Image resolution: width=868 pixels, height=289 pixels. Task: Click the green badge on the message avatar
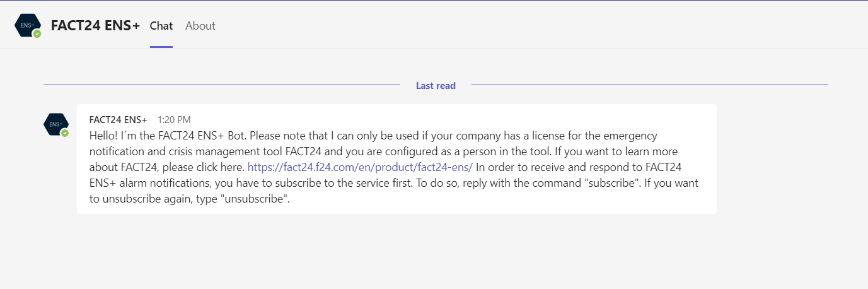click(65, 133)
